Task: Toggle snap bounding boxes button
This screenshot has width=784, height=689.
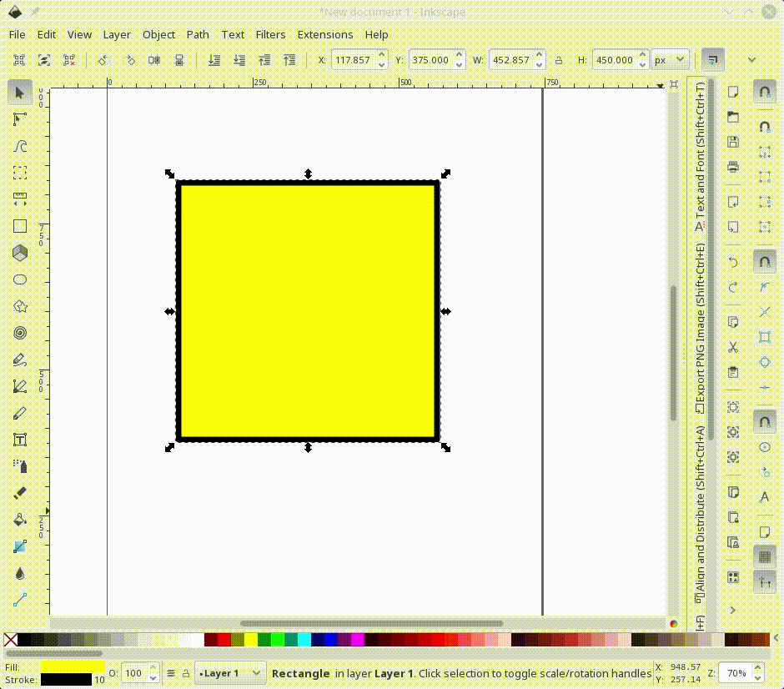Action: pos(765,127)
